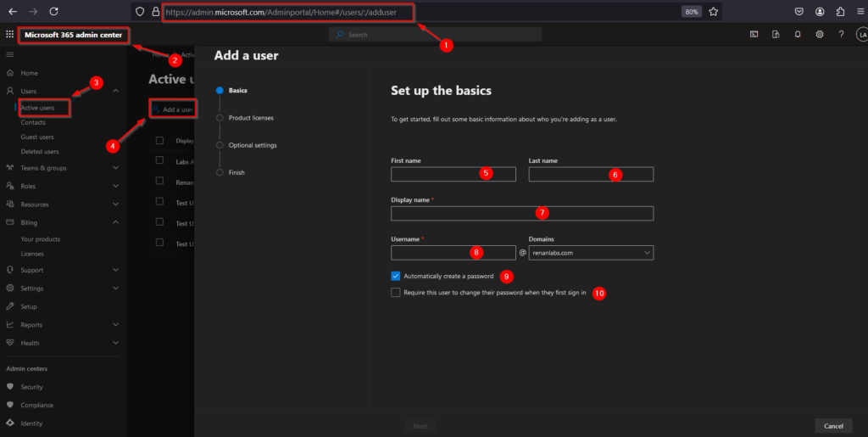Viewport: 868px width, 437px height.
Task: Go to the Product licenses step
Action: [251, 118]
